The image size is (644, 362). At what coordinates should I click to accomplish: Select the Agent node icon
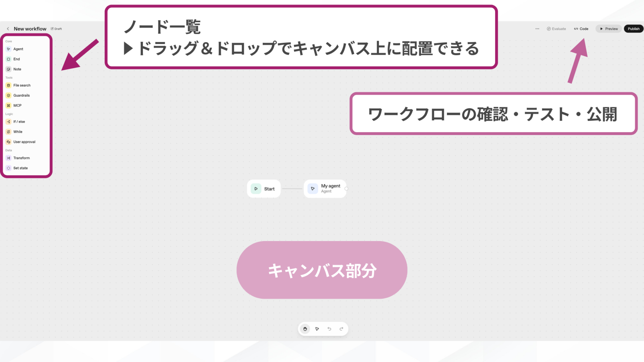(x=8, y=49)
